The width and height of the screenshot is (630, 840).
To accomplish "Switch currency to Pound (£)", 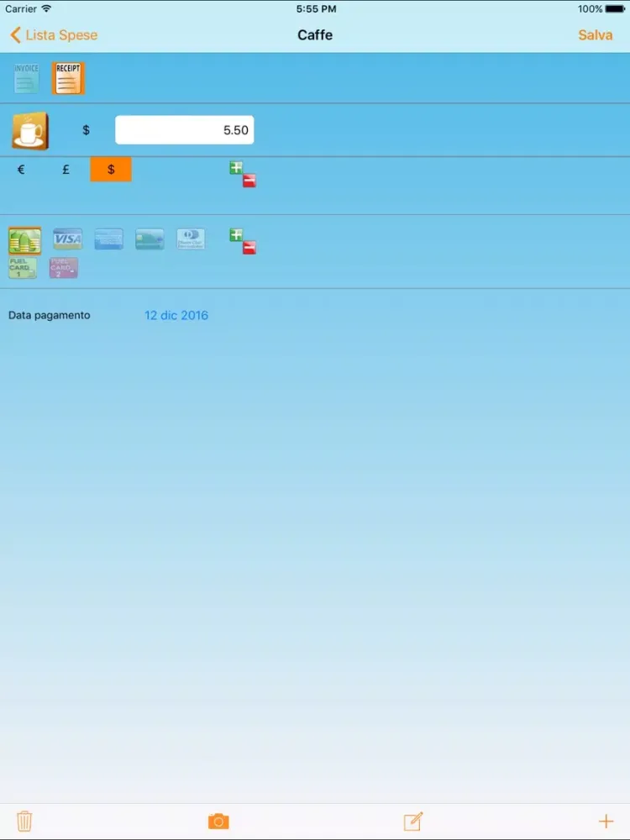I will tap(66, 170).
